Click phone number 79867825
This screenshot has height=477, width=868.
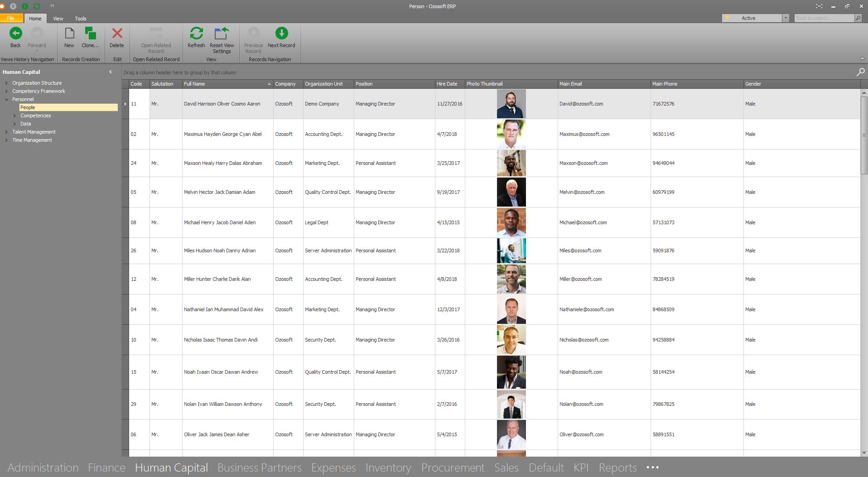pyautogui.click(x=663, y=404)
